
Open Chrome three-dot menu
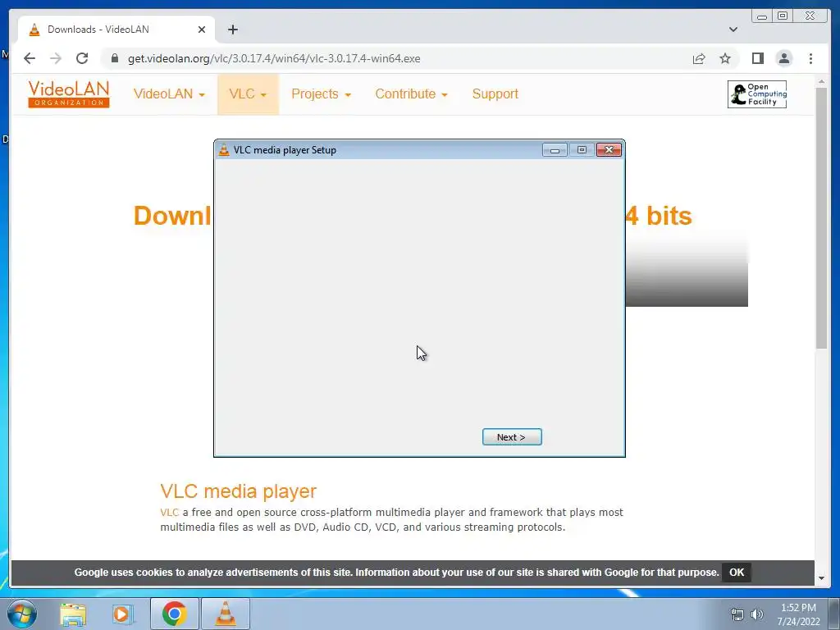(x=810, y=58)
